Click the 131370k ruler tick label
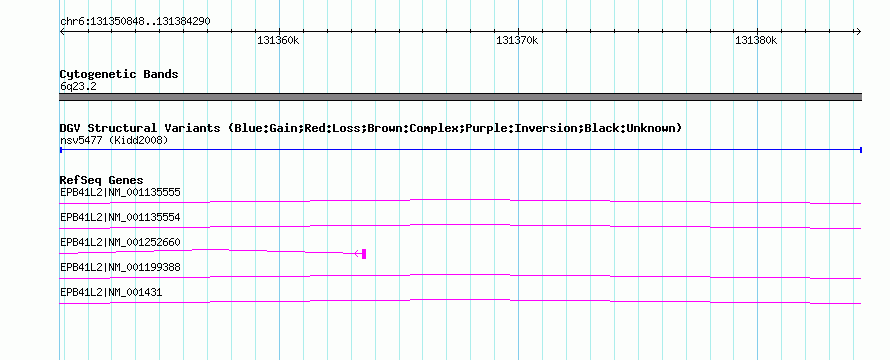 pos(517,41)
